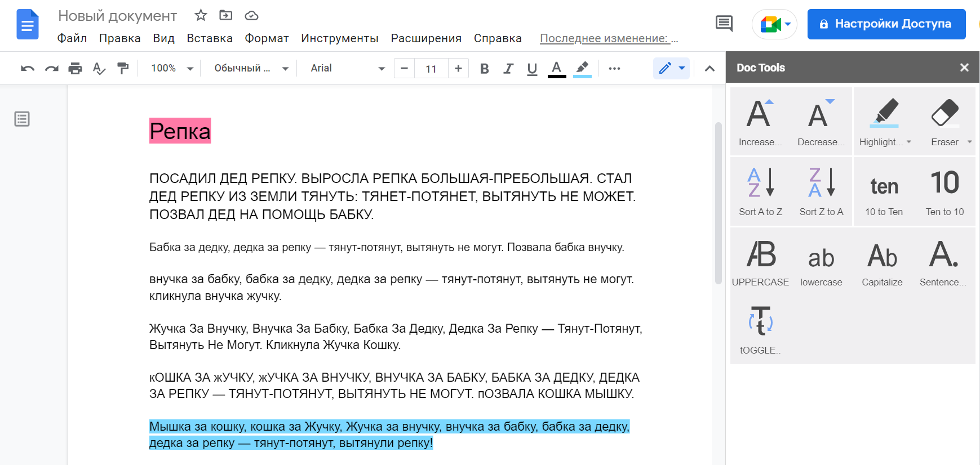Open the Инструменты menu
The height and width of the screenshot is (465, 980).
340,38
